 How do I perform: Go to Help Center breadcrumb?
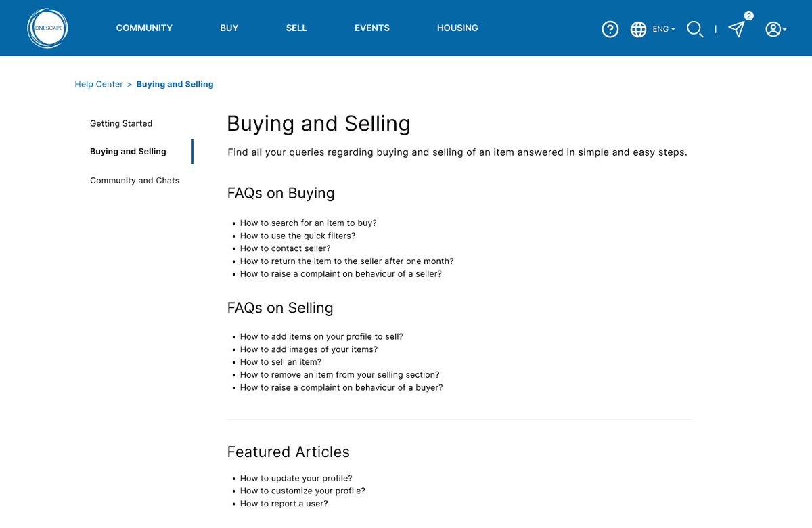tap(99, 84)
